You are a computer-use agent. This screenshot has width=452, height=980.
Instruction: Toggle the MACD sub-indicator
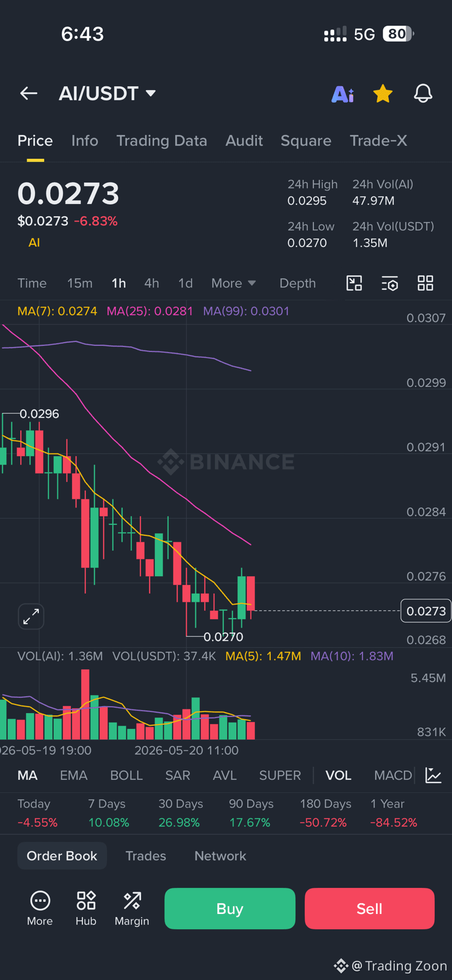click(x=393, y=775)
